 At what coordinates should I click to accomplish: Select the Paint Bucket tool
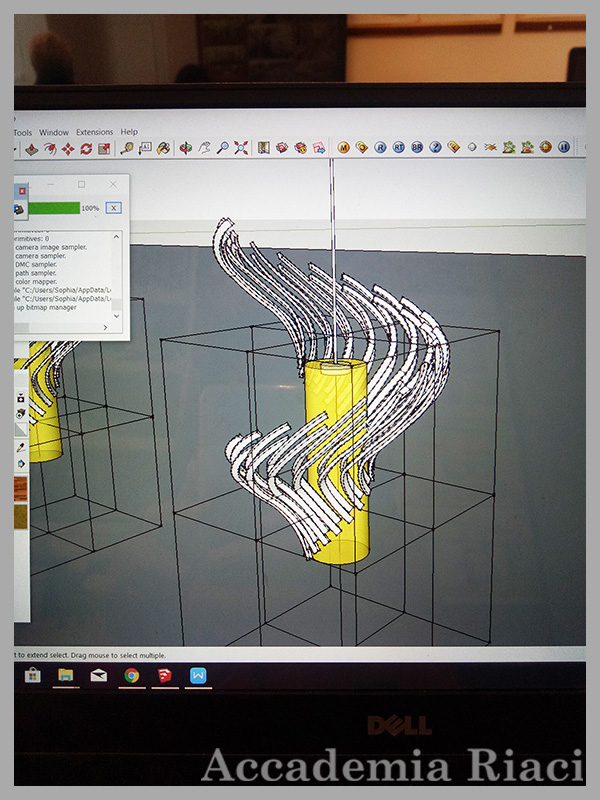(163, 148)
